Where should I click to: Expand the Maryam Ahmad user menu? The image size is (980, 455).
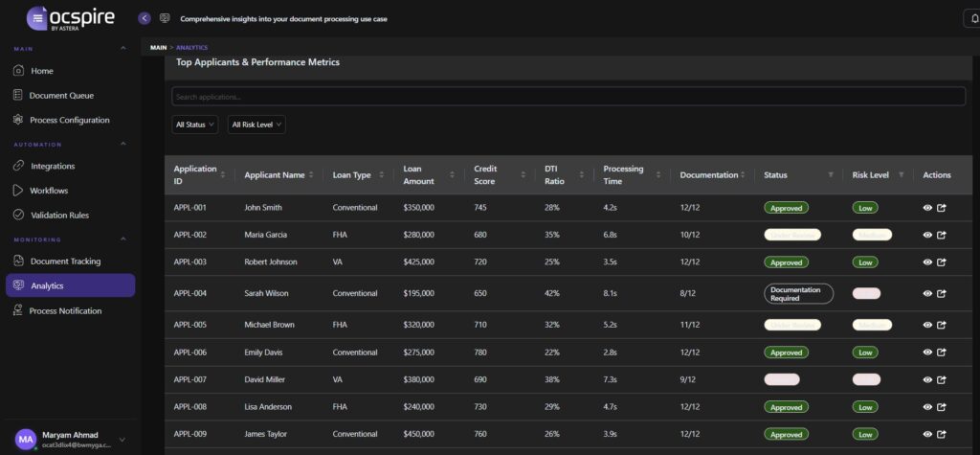[x=122, y=440]
